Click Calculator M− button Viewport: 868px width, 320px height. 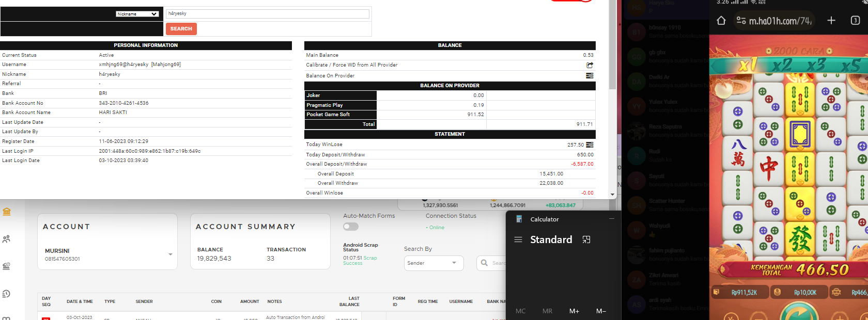click(601, 311)
